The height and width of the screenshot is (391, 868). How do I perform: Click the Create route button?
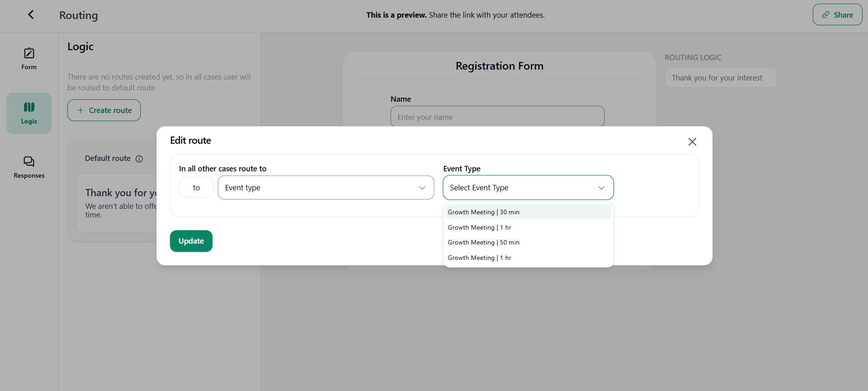[104, 110]
